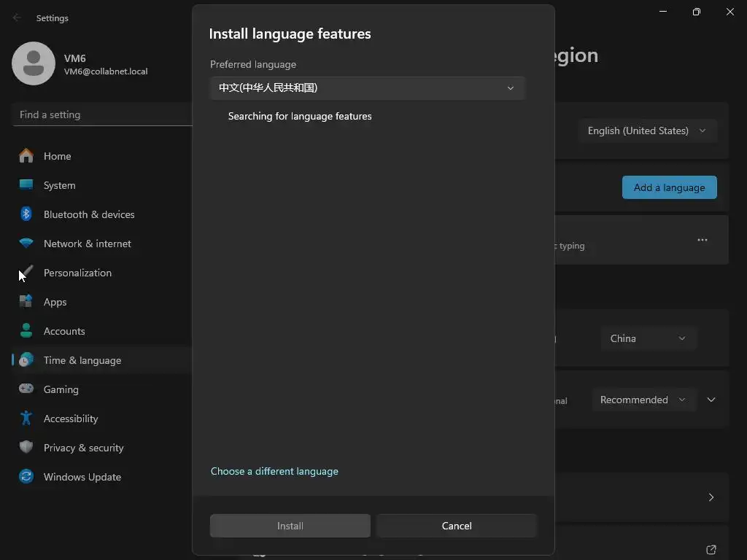Click the Accounts person icon
The height and width of the screenshot is (560, 747).
click(26, 331)
